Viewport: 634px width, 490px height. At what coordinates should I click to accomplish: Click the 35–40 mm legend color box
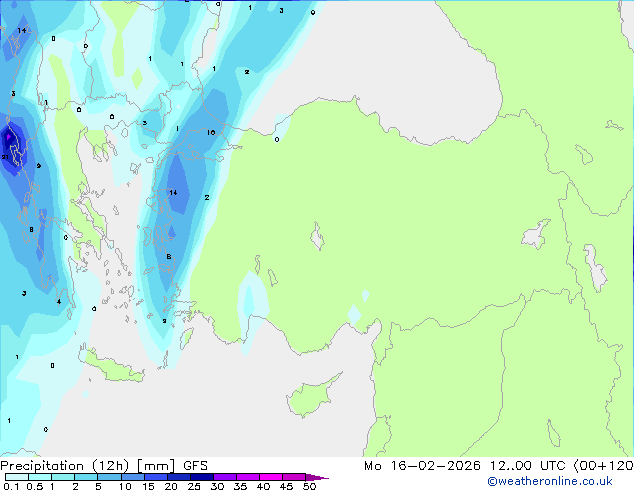click(x=248, y=477)
